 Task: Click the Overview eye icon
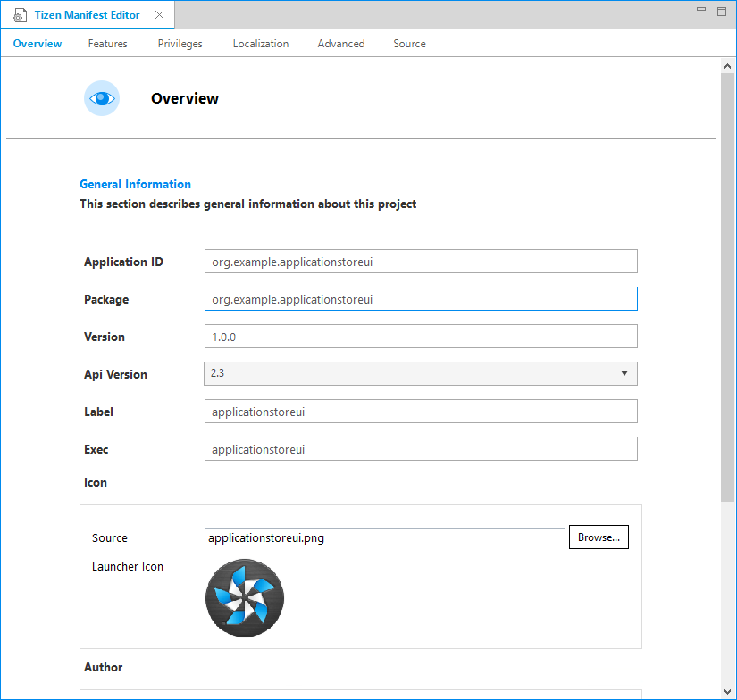pyautogui.click(x=101, y=98)
